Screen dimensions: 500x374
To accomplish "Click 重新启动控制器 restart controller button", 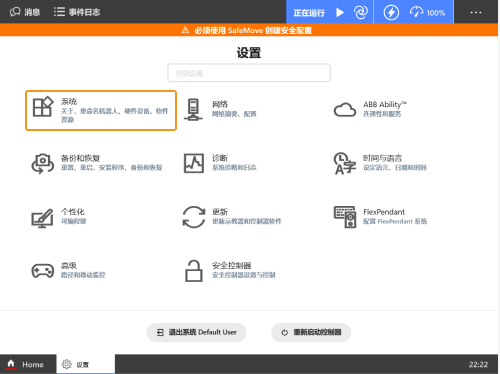I will [x=311, y=332].
